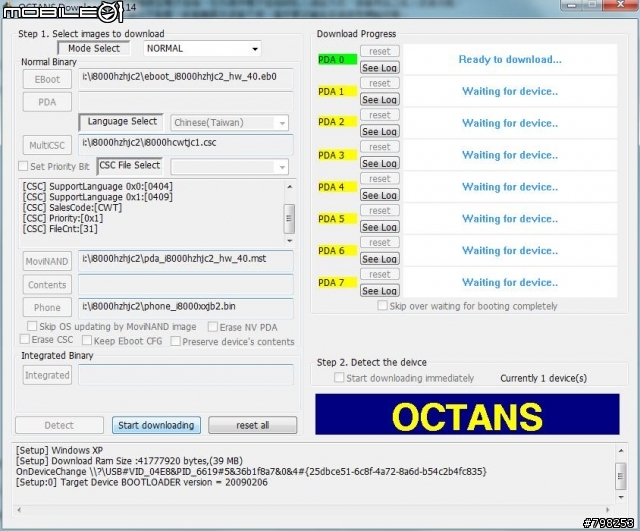The width and height of the screenshot is (640, 531).
Task: Toggle Set Priority Bit checkbox
Action: click(23, 166)
